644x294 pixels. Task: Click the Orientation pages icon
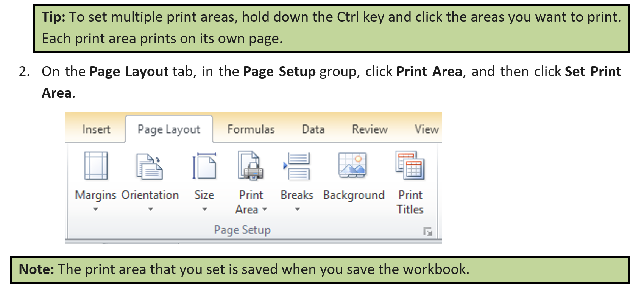tap(150, 166)
